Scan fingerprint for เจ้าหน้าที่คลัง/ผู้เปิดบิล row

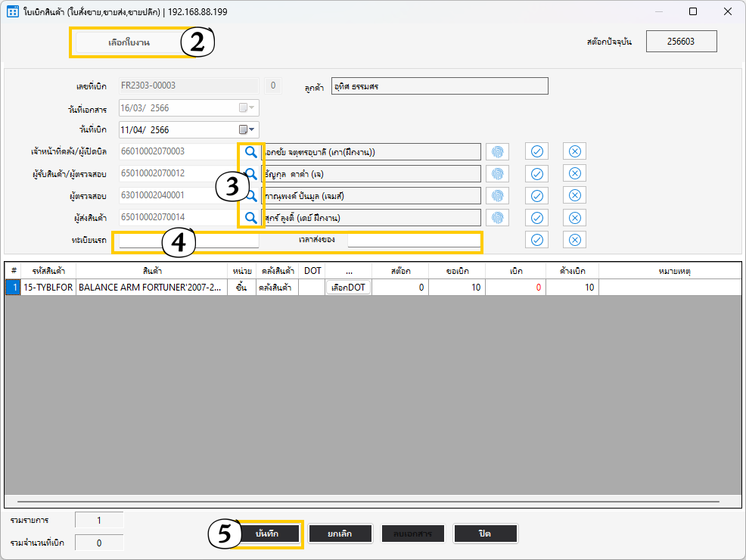497,151
